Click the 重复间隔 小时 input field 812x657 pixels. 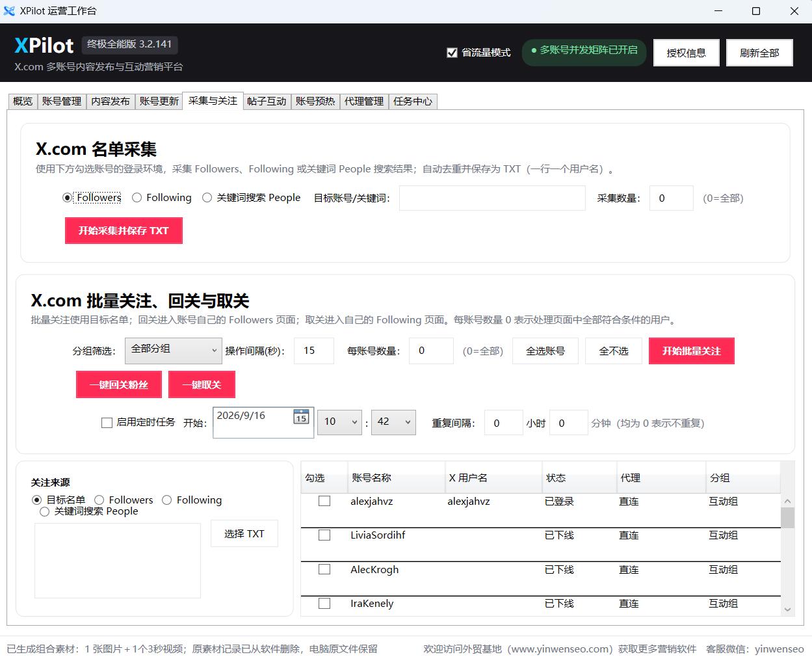[503, 423]
